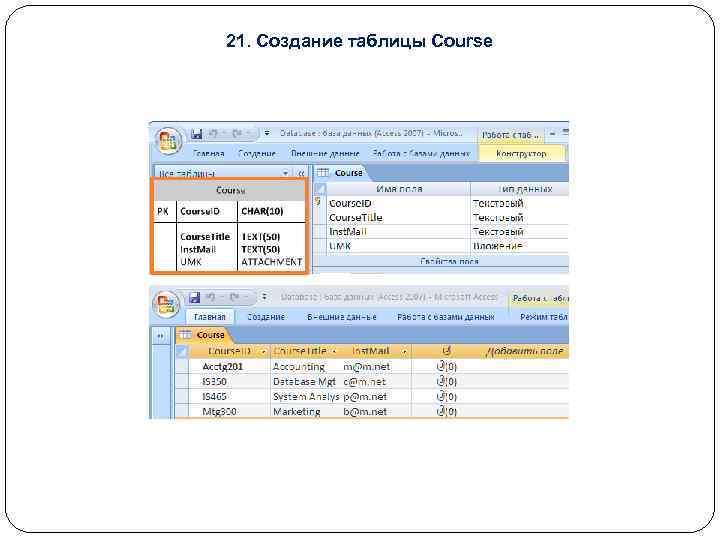Select all fields via grid corner box, Design view
The image size is (720, 540).
tap(321, 189)
